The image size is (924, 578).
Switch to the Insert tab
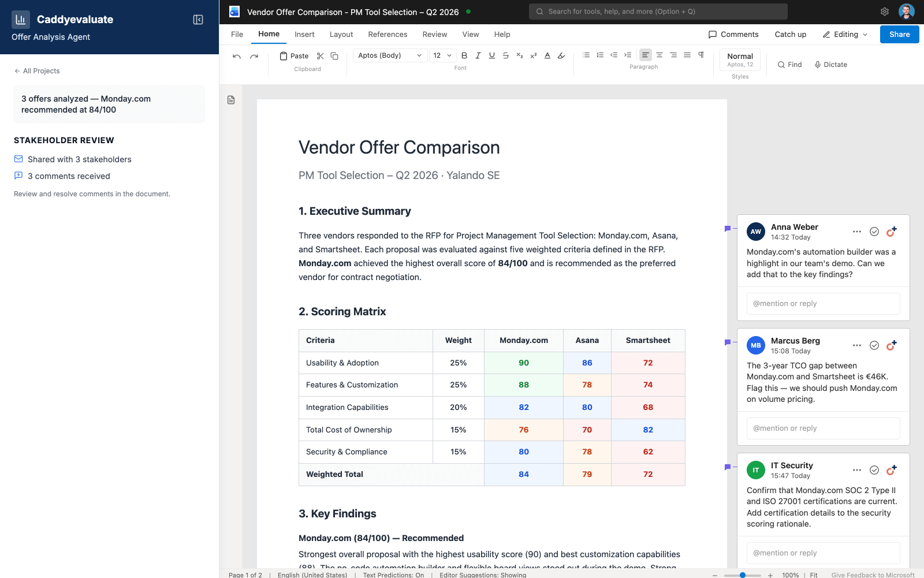tap(304, 35)
